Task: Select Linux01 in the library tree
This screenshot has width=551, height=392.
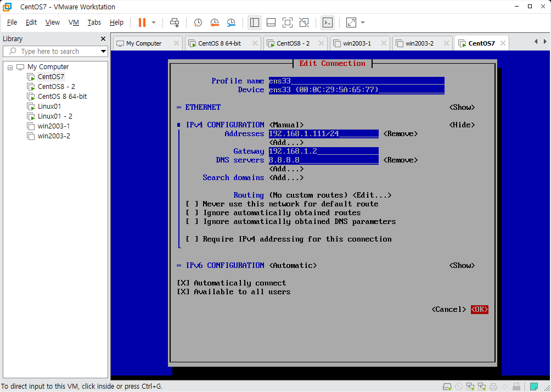Action: point(49,106)
